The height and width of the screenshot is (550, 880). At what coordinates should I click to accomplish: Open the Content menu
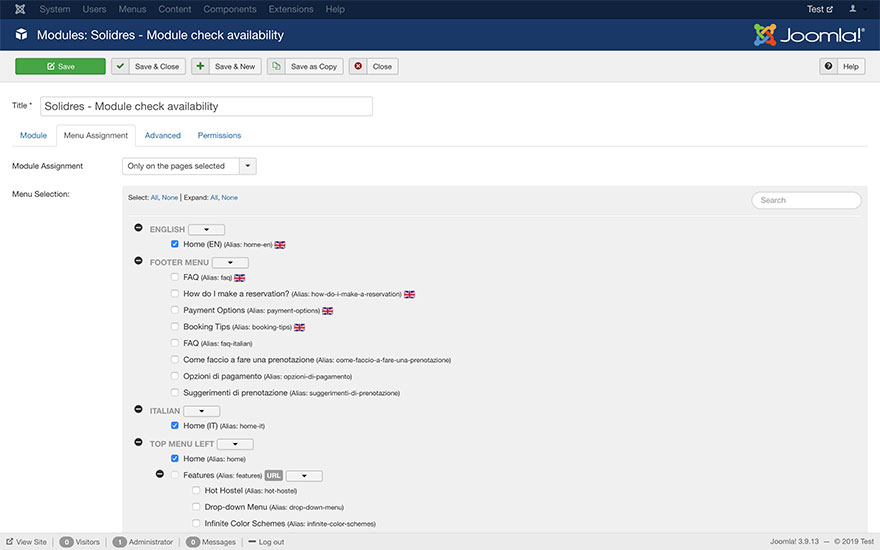pos(175,9)
